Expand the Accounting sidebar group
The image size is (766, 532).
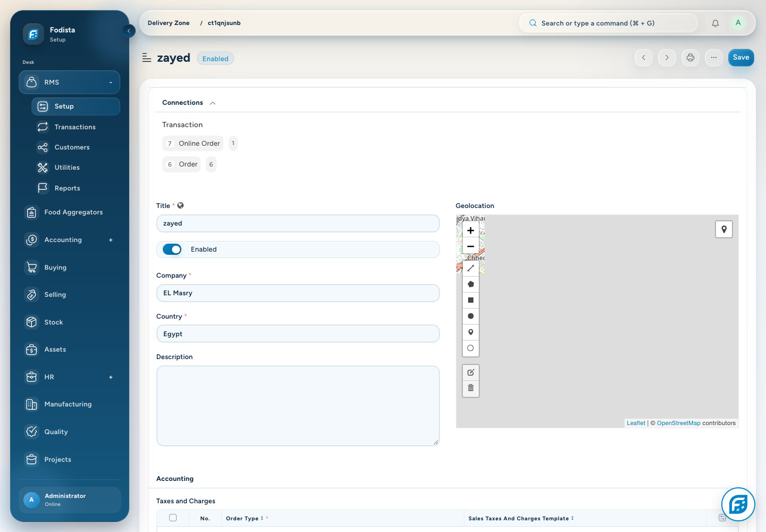[111, 240]
